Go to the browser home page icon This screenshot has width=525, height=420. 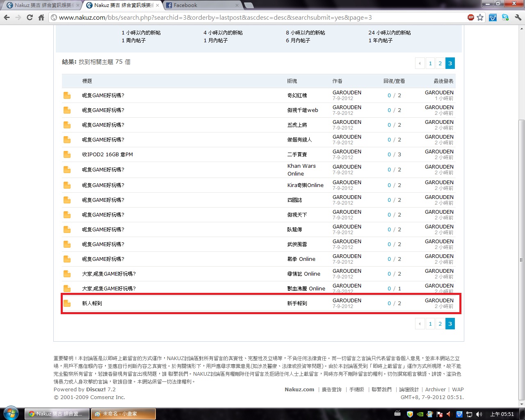(41, 17)
